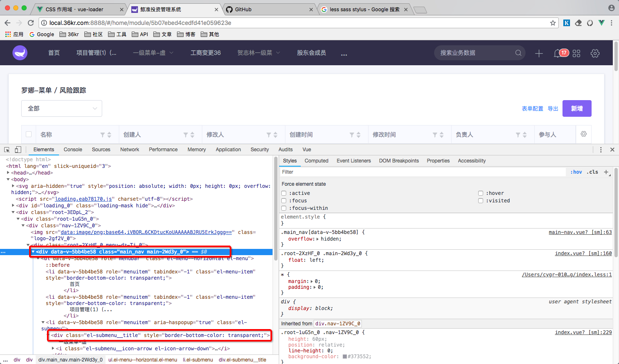Expand the svg aria-hidden node
The height and width of the screenshot is (364, 619).
pos(13,186)
